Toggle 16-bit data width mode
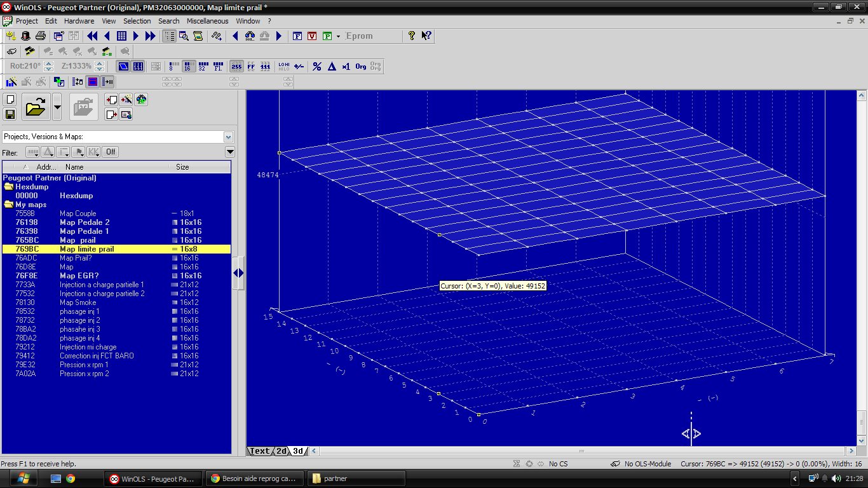Image resolution: width=868 pixels, height=488 pixels. (x=189, y=66)
